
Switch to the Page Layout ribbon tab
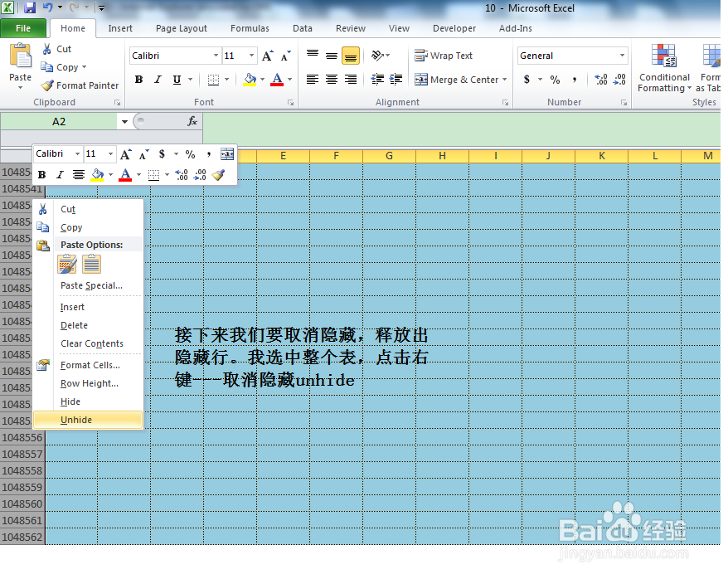(x=181, y=27)
